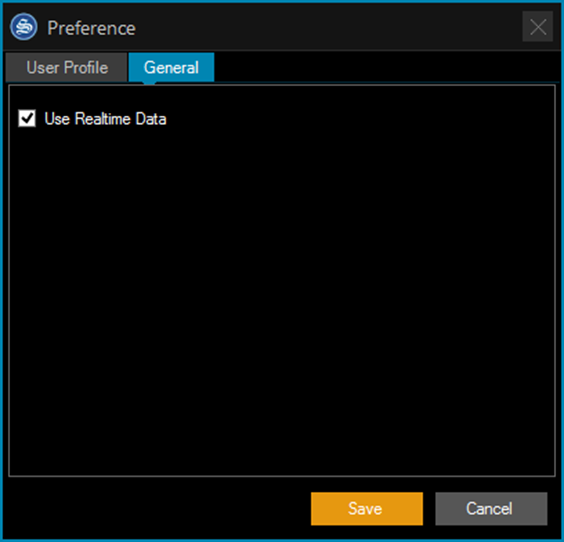Click the gray Cancel button
Screen dimensions: 564x542
pos(491,509)
